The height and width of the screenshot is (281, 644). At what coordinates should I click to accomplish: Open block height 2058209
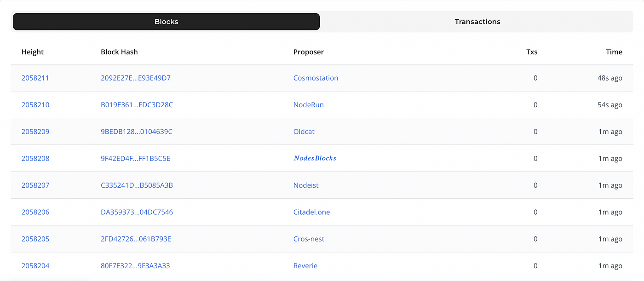tap(35, 132)
